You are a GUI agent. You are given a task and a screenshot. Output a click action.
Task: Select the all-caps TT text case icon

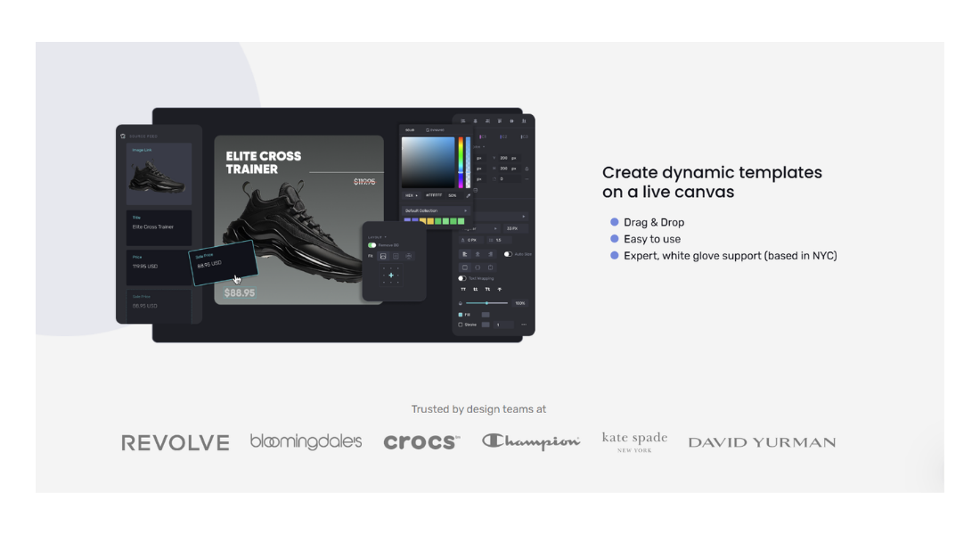click(463, 289)
